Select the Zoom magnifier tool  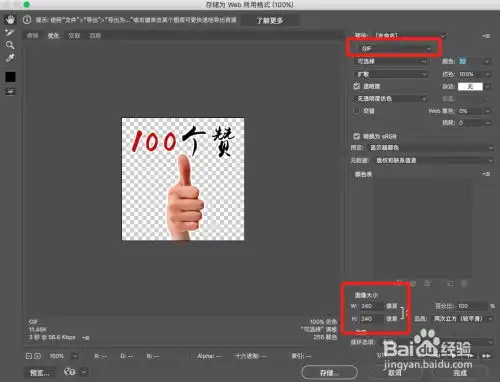point(10,45)
